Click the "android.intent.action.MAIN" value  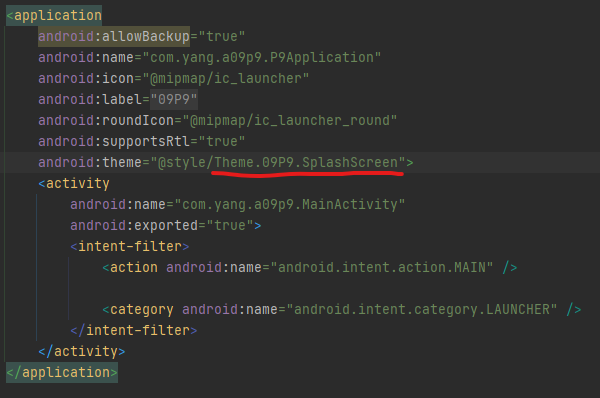(382, 268)
